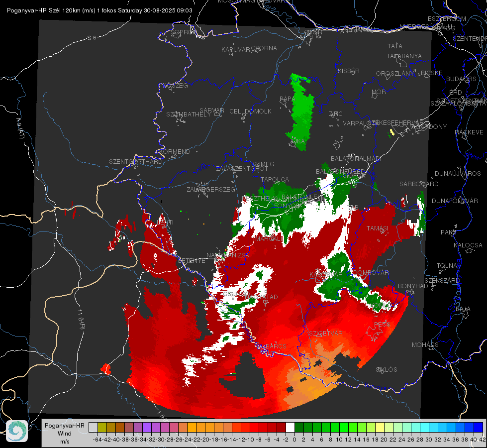Click the MOHACS city label
Screen dimensions: 487x448
point(425,344)
